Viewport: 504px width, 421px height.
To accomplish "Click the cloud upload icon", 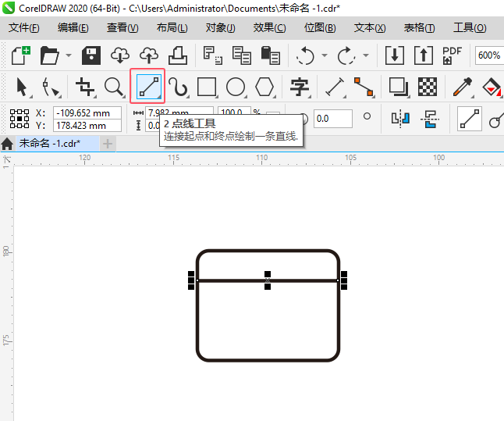I will click(x=149, y=55).
